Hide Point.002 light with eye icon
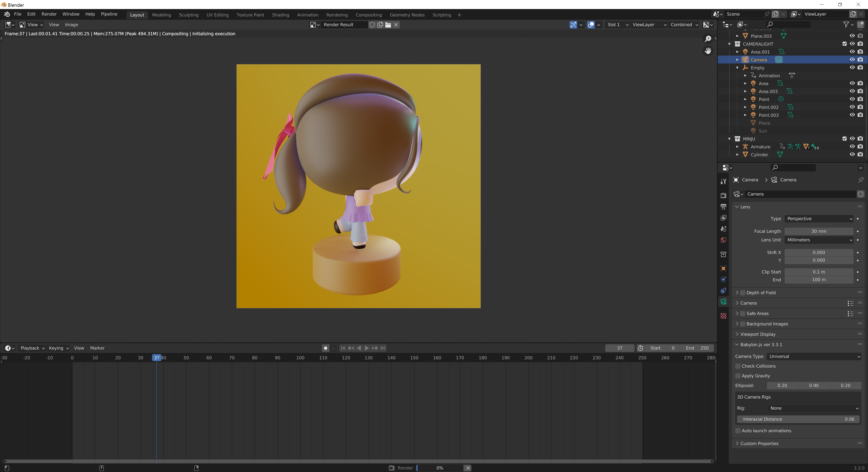The image size is (868, 472). (x=852, y=107)
